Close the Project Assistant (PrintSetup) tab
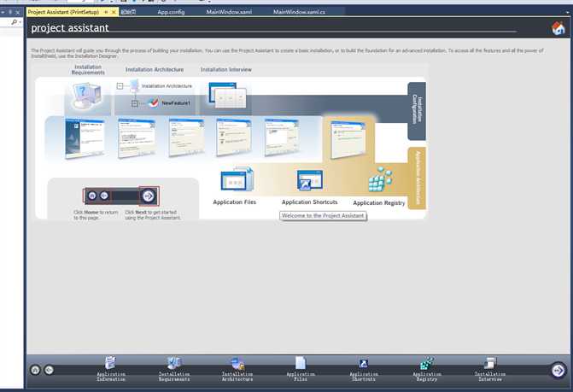Screen dimensions: 573x392 tap(114, 12)
